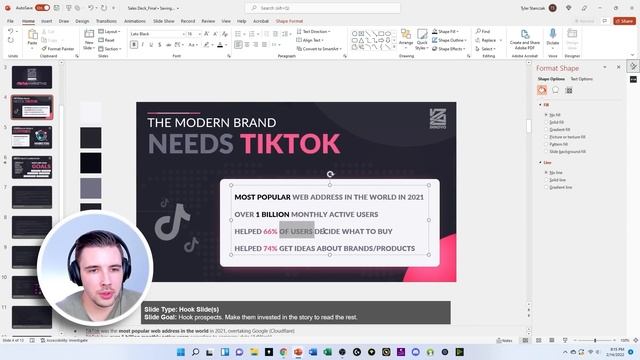Open Size & Properties icon in Format Shape
640x360 pixels.
[569, 90]
